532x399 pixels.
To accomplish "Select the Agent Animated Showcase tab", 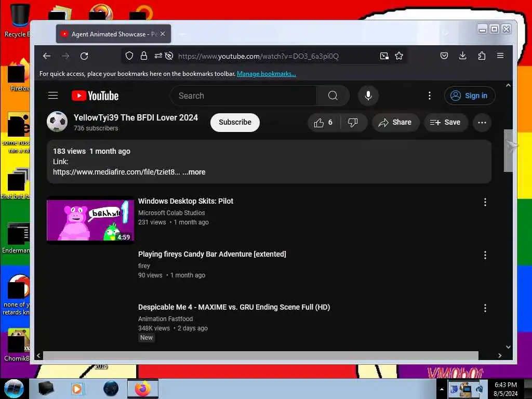I will pos(113,34).
